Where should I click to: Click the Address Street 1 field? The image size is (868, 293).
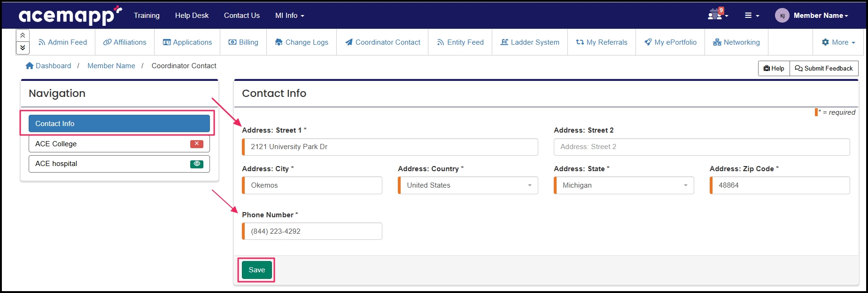[390, 147]
